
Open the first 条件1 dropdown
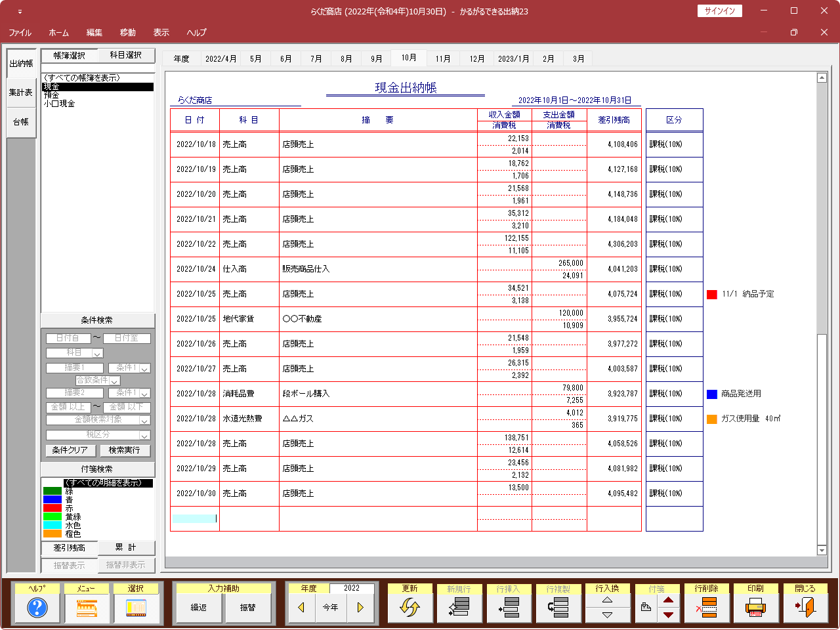(x=145, y=368)
